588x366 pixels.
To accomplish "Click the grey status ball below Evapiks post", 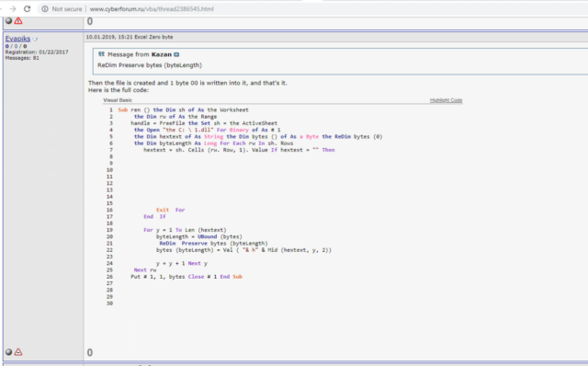I will click(8, 352).
